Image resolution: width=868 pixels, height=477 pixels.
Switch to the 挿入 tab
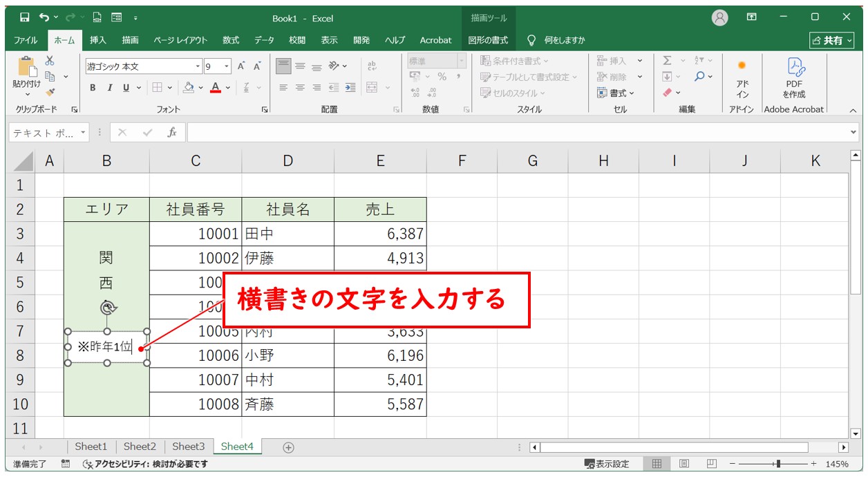[x=98, y=40]
